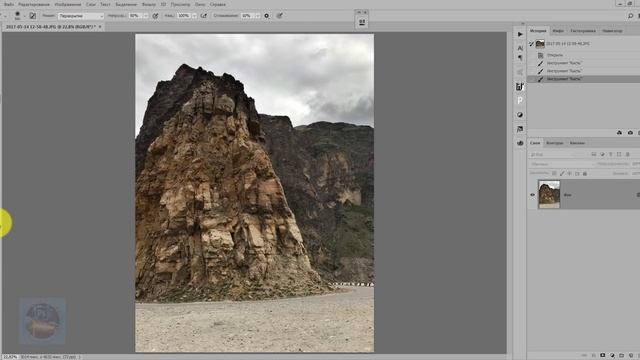Enable pressure control for opacity
This screenshot has width=640, height=360.
[156, 16]
